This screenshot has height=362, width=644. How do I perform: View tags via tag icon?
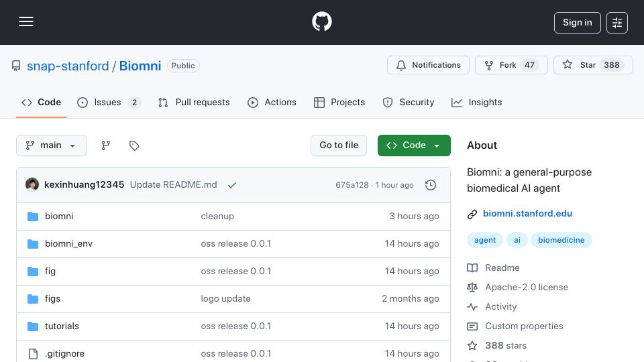(134, 145)
